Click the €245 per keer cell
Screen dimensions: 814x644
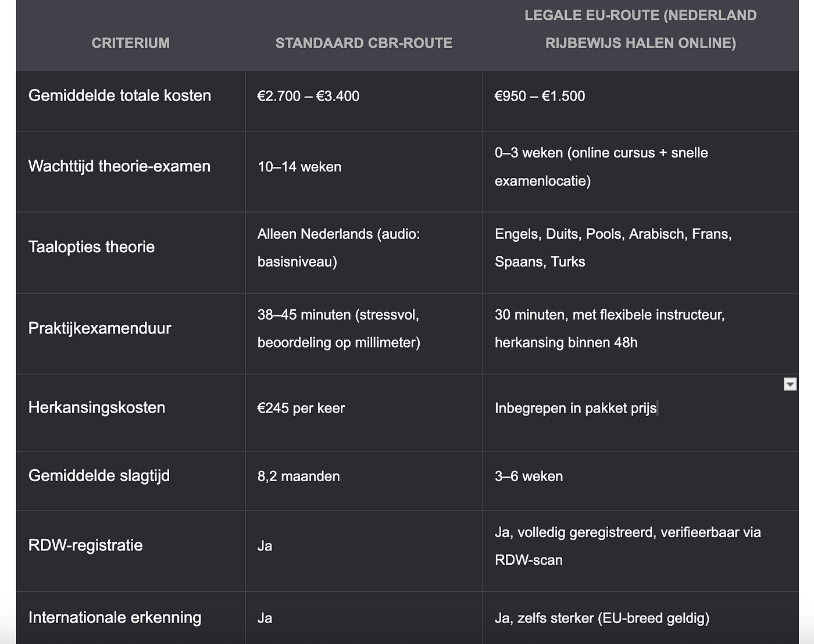(301, 409)
